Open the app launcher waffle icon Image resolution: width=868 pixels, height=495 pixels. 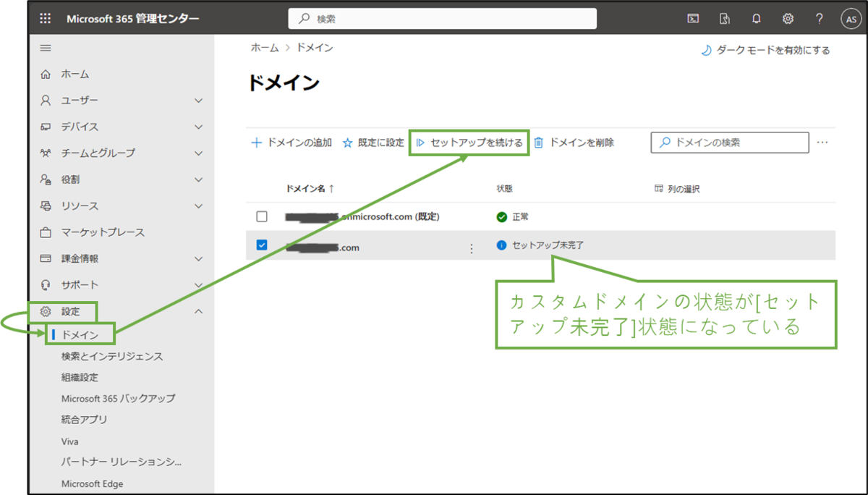pyautogui.click(x=46, y=19)
